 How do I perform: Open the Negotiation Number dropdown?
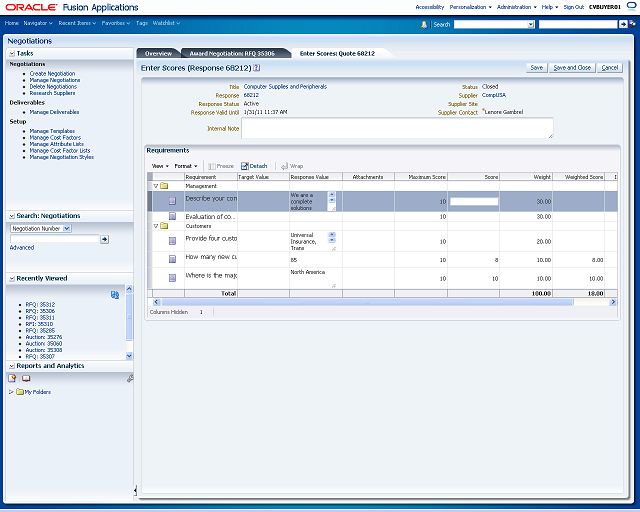pos(67,228)
